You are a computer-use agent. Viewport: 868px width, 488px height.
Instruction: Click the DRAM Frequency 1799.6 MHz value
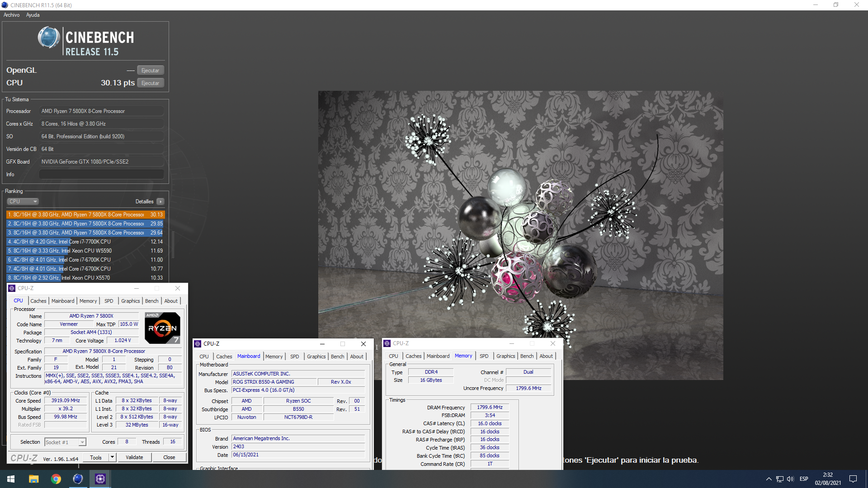pyautogui.click(x=490, y=408)
